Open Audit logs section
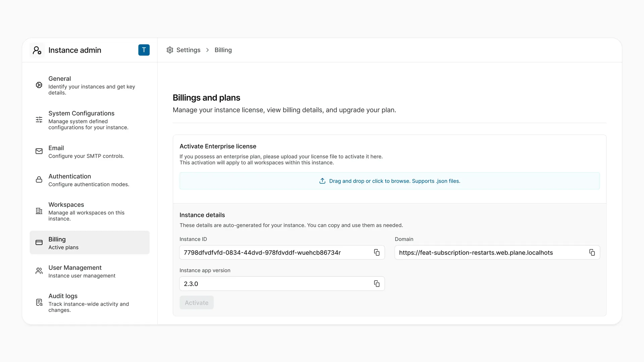Image resolution: width=644 pixels, height=362 pixels. click(90, 303)
